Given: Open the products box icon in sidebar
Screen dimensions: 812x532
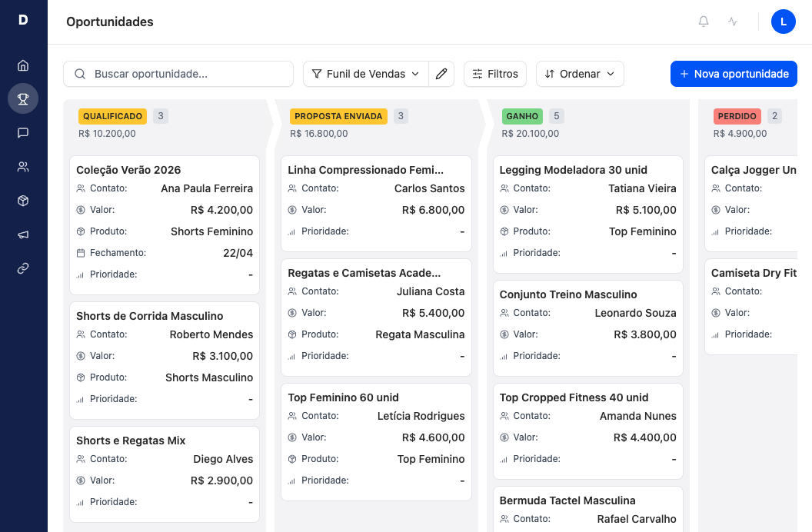Looking at the screenshot, I should click(x=23, y=201).
